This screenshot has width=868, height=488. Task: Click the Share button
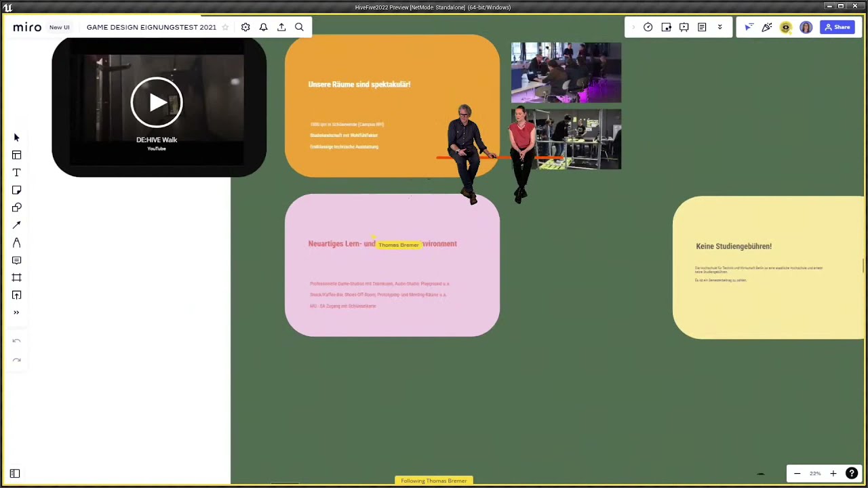(x=837, y=27)
